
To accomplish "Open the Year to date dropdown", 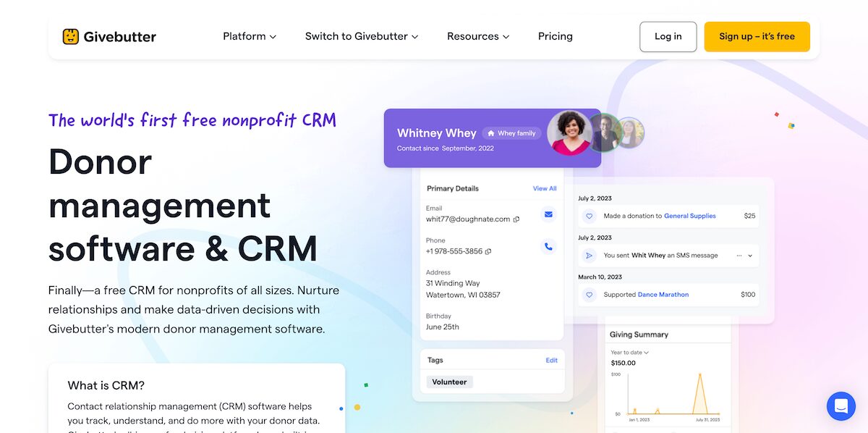I will coord(629,353).
